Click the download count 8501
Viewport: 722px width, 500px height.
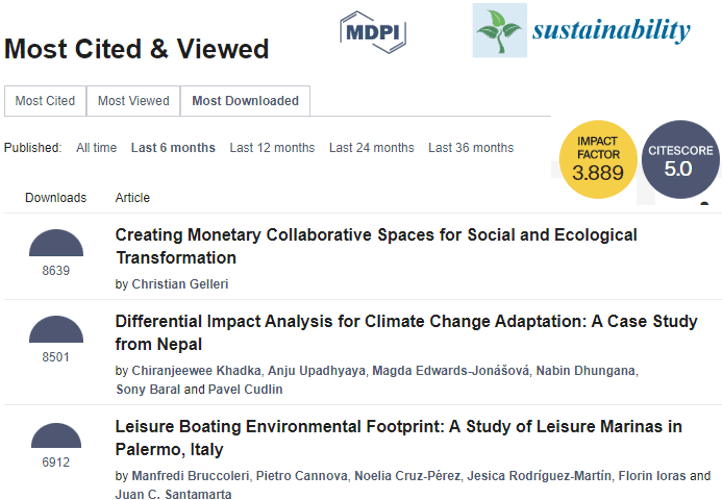tap(56, 357)
